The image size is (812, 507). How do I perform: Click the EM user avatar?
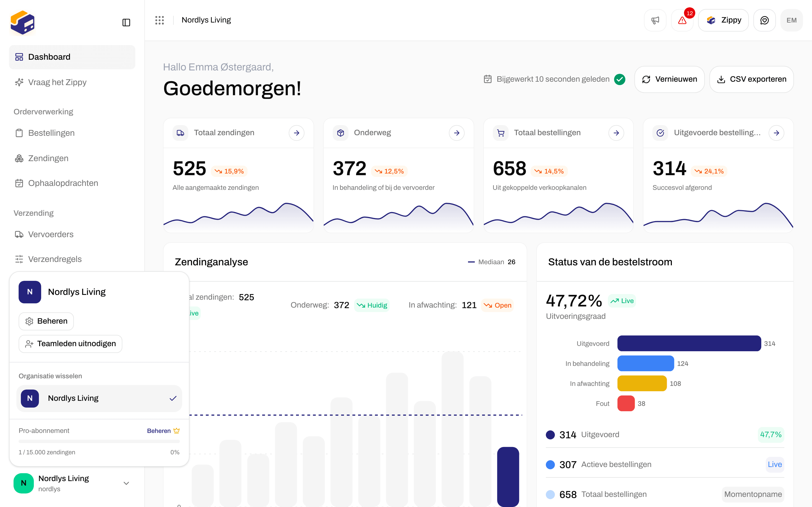tap(791, 20)
